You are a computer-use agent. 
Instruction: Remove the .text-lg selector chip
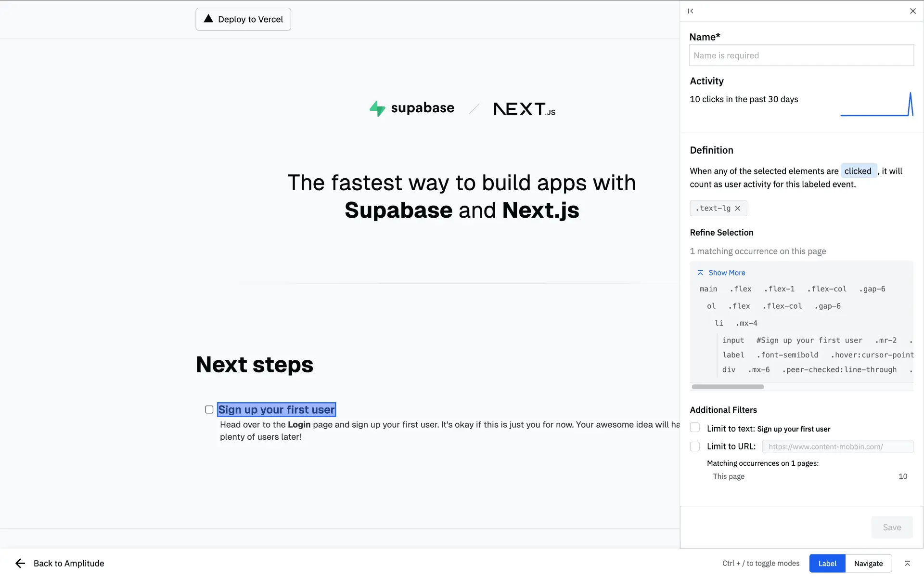[x=737, y=208]
